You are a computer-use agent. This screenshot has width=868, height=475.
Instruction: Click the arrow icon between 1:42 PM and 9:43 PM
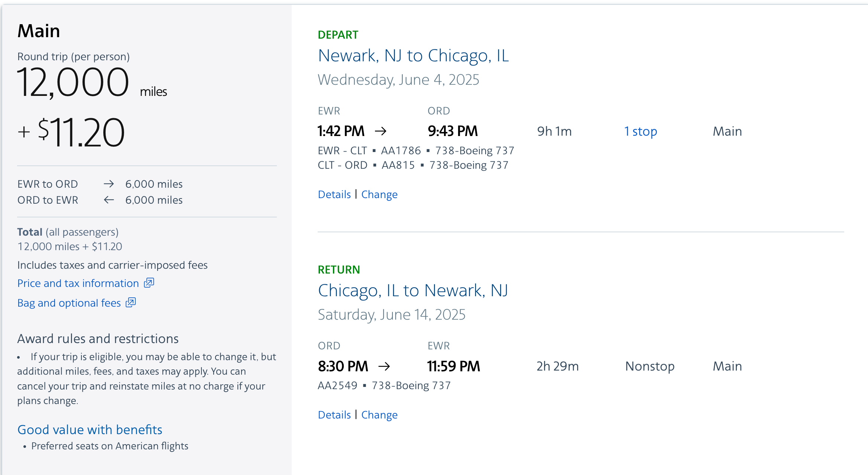coord(382,131)
